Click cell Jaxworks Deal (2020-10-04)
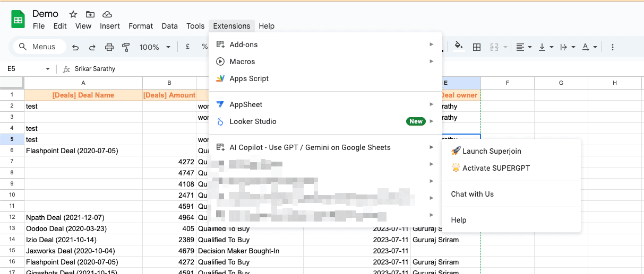The width and height of the screenshot is (644, 274). [83, 251]
